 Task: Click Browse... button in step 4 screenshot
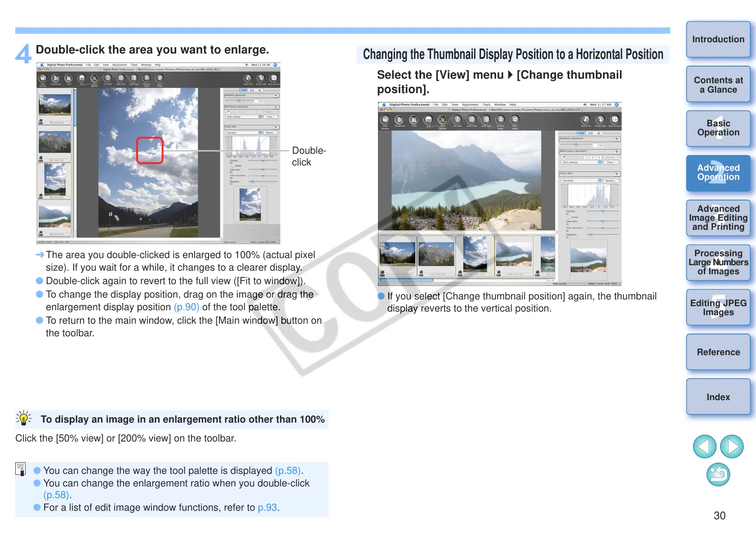click(270, 133)
